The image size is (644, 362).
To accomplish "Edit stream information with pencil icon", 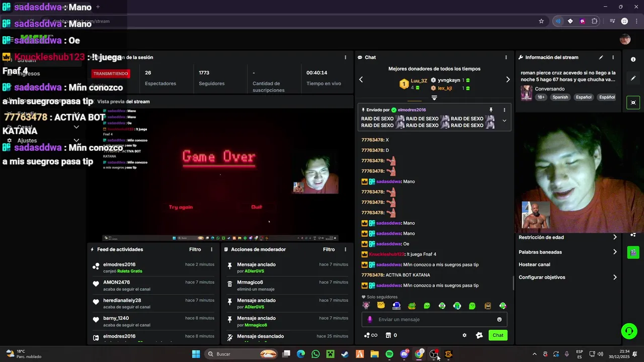I will [601, 57].
